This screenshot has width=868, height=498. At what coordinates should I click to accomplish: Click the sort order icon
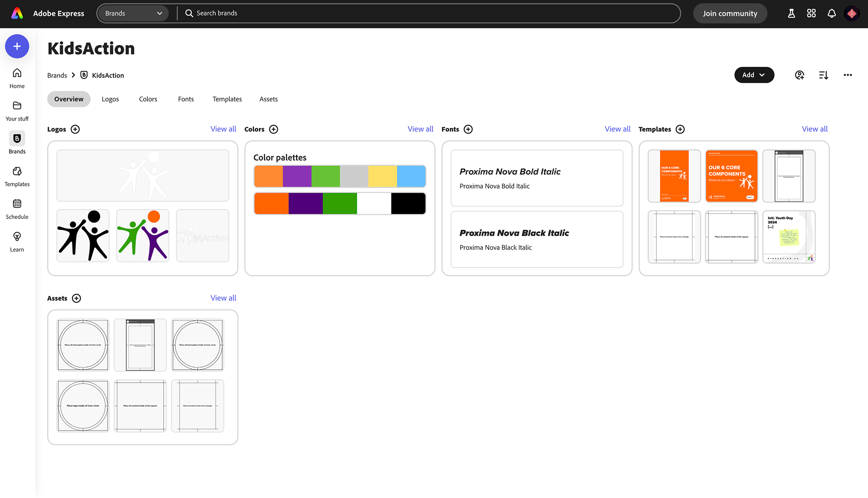tap(823, 75)
